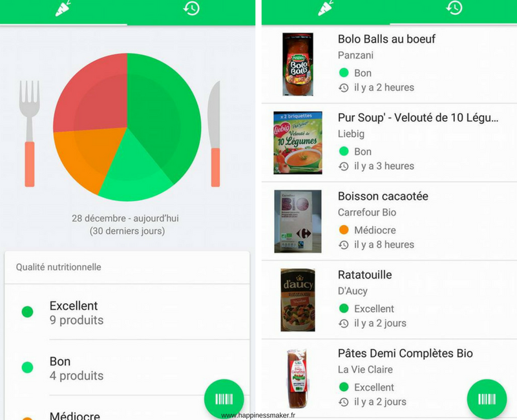
Task: Open the Boisson cacaotée entry
Action: click(389, 221)
